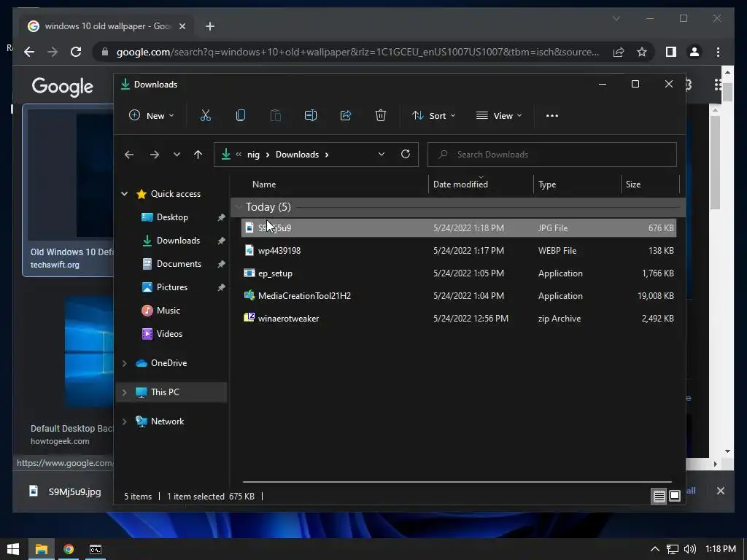This screenshot has height=560, width=747.
Task: Expand the Network tree node
Action: 124,421
